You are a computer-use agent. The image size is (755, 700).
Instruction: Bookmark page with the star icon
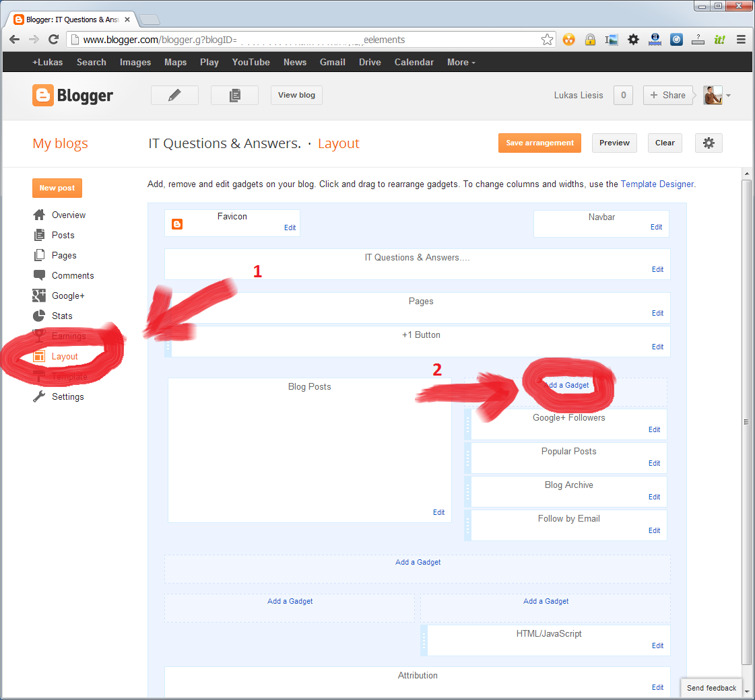(x=547, y=40)
